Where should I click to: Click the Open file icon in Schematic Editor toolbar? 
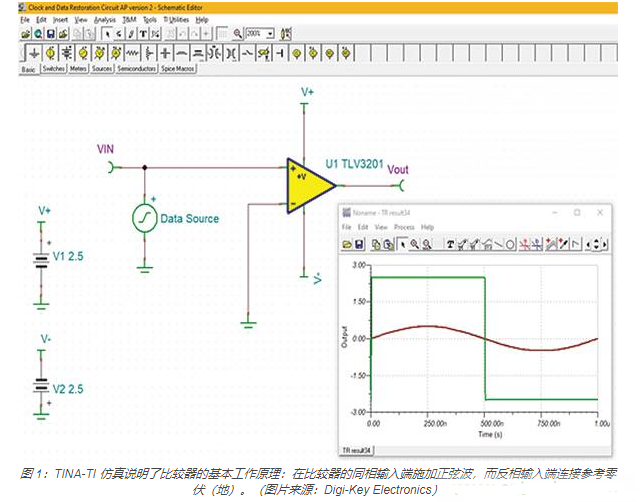(x=25, y=34)
